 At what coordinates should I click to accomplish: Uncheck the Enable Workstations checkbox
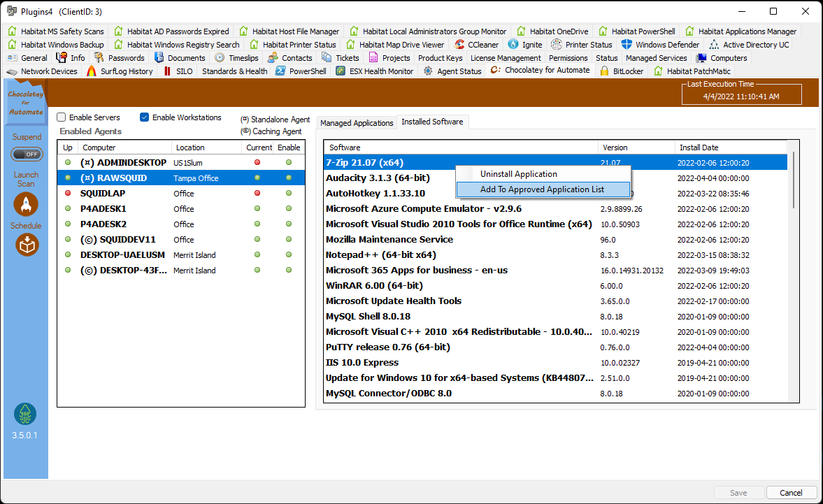(143, 117)
